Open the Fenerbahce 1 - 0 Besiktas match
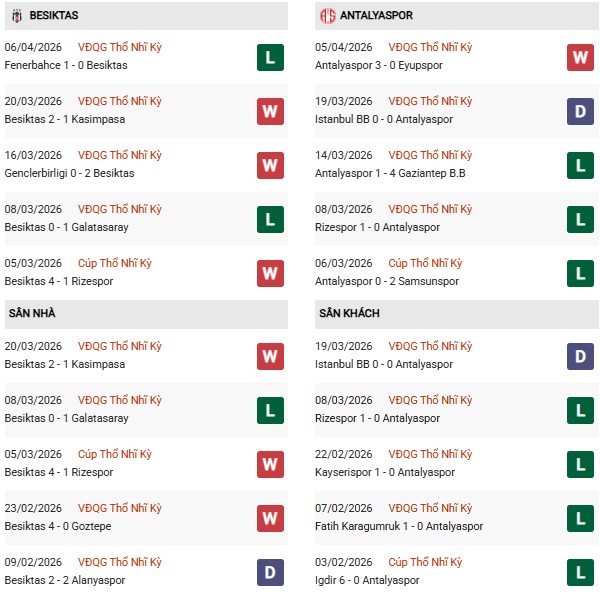The width and height of the screenshot is (600, 595). point(66,65)
